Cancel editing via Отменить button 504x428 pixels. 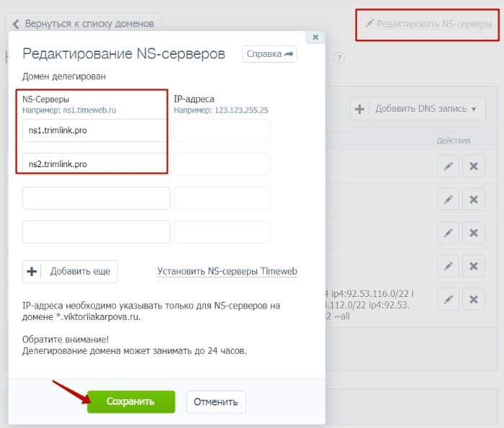click(216, 401)
